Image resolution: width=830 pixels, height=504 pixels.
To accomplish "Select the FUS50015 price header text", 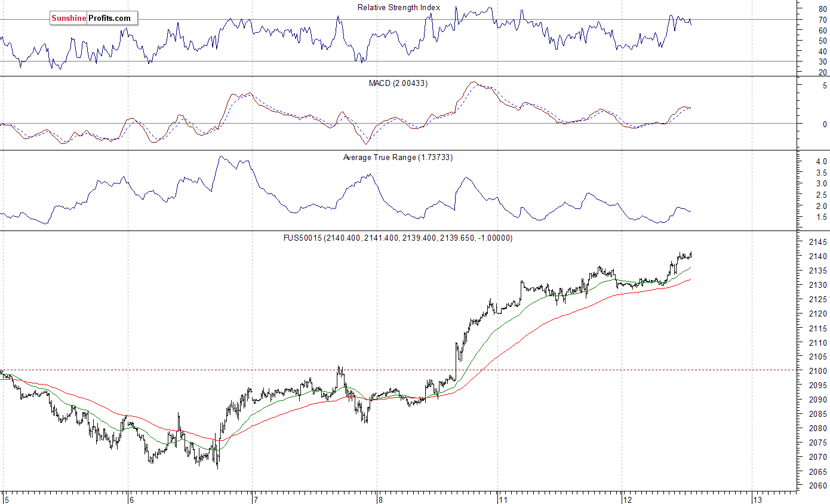I will click(x=398, y=238).
